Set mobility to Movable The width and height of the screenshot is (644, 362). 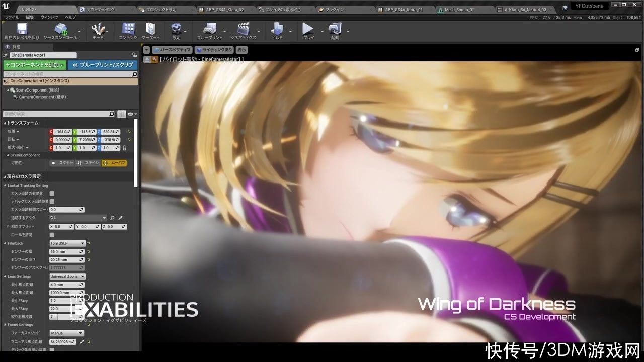click(x=114, y=163)
